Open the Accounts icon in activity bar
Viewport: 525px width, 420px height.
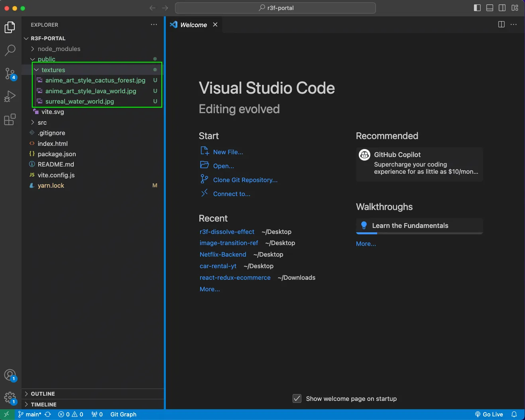(x=10, y=375)
